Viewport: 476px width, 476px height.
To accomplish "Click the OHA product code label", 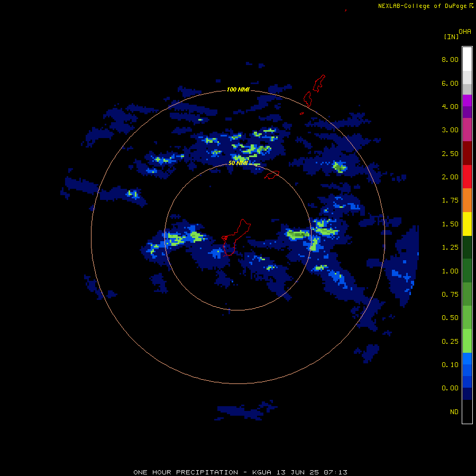I will (x=465, y=32).
